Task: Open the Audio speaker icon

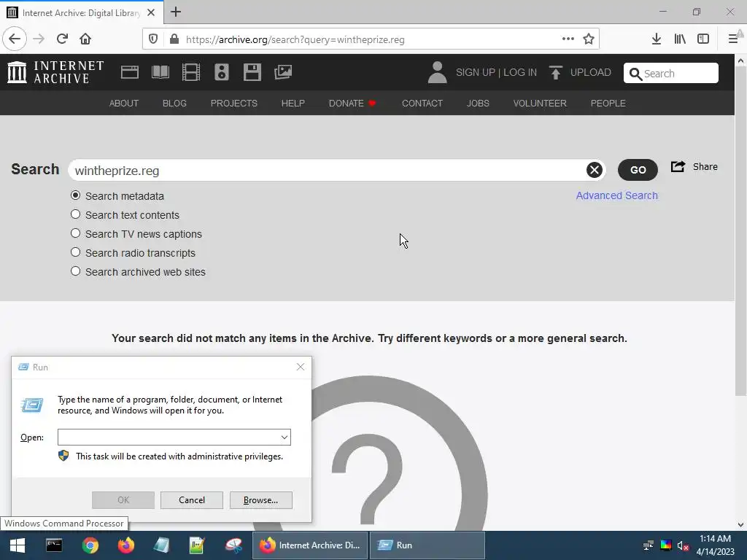Action: 222,72
